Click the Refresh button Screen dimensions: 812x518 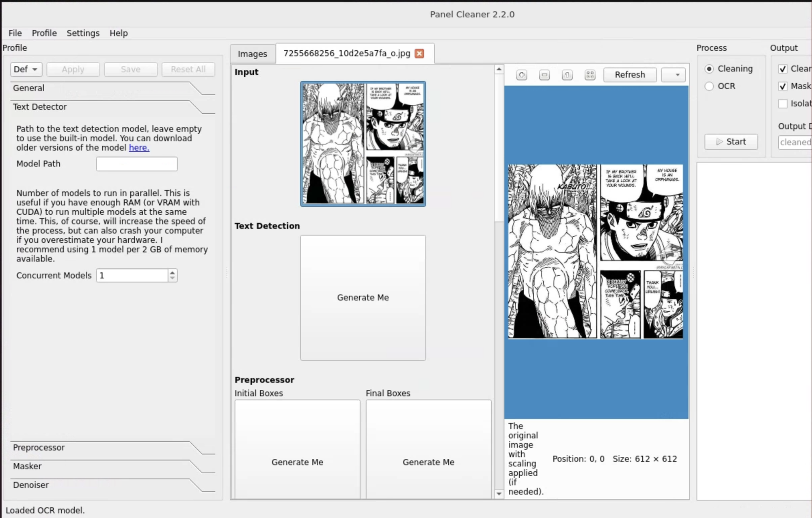pyautogui.click(x=630, y=75)
